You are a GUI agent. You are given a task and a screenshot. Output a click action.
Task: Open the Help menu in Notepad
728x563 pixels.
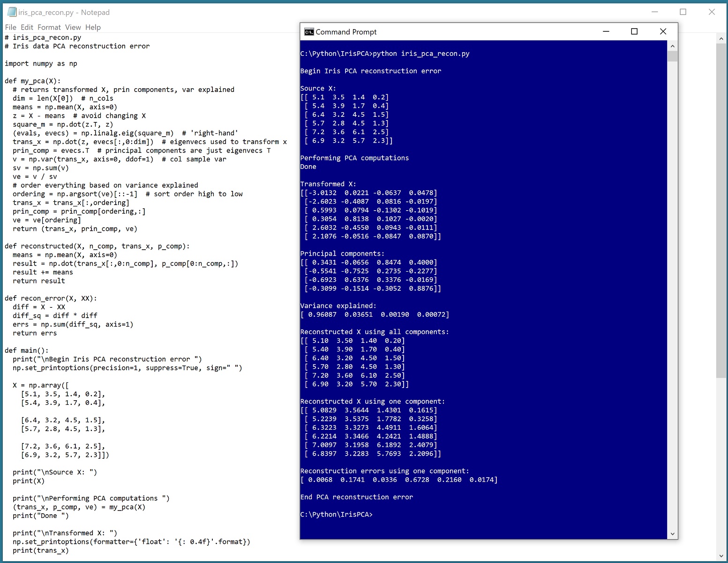click(x=93, y=27)
